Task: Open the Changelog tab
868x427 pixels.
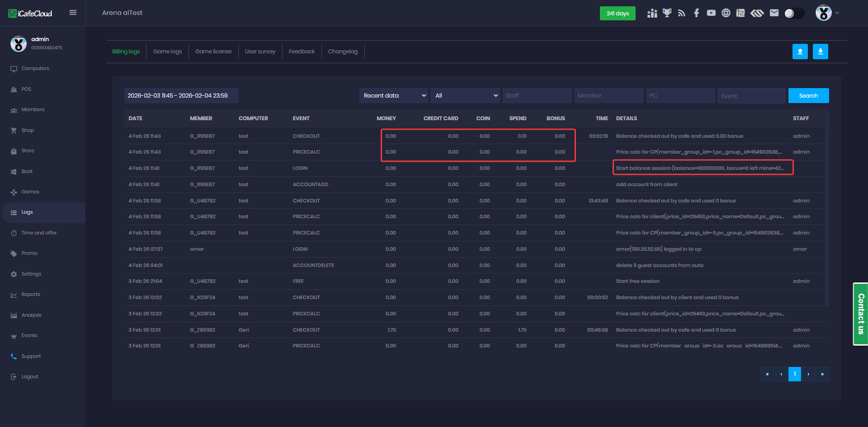Action: (343, 52)
